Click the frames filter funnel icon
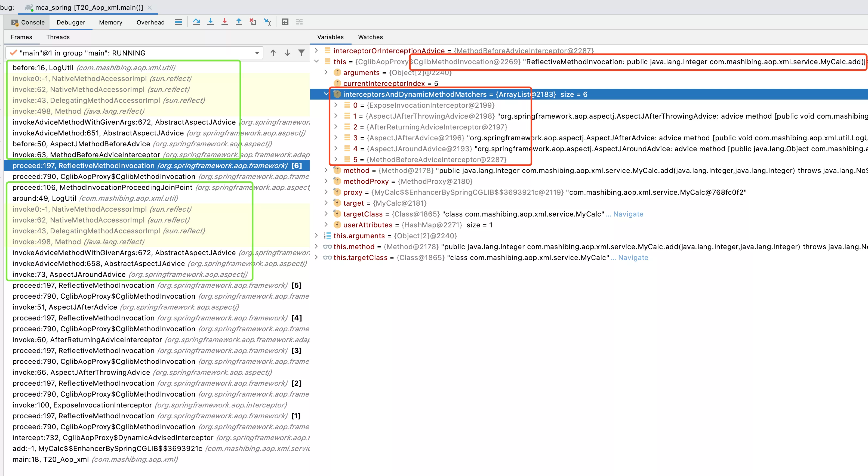The image size is (868, 476). [x=301, y=53]
